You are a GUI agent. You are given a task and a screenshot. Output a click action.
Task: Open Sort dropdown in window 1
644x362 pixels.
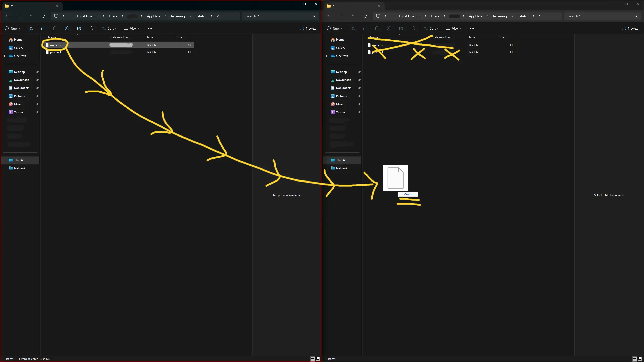click(431, 28)
